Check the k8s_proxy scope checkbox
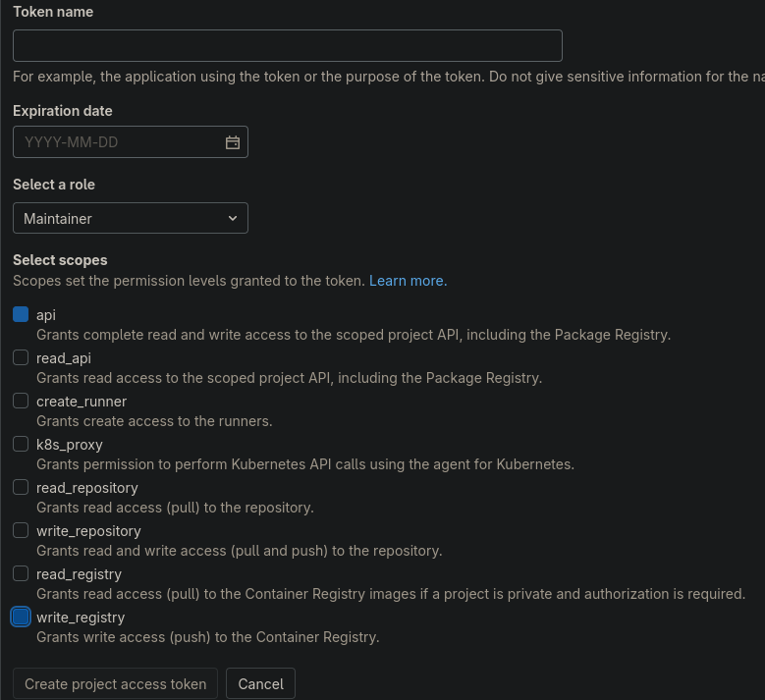The height and width of the screenshot is (700, 765). (21, 445)
